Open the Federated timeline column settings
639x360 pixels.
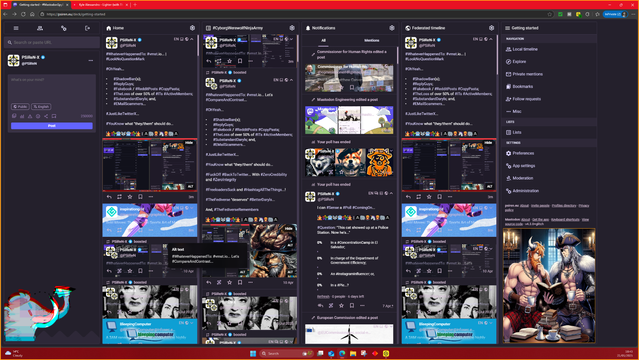pos(491,28)
